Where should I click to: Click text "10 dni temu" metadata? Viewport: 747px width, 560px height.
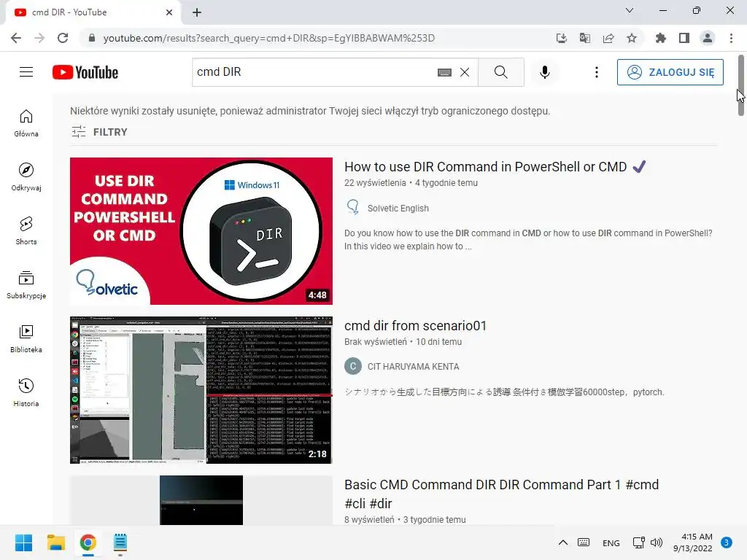[x=438, y=342]
